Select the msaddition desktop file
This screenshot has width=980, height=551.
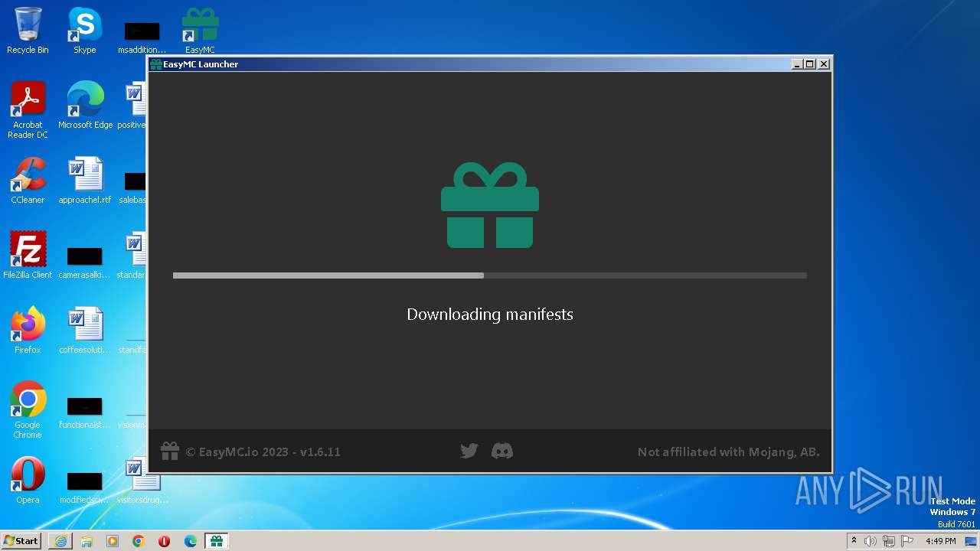click(142, 37)
